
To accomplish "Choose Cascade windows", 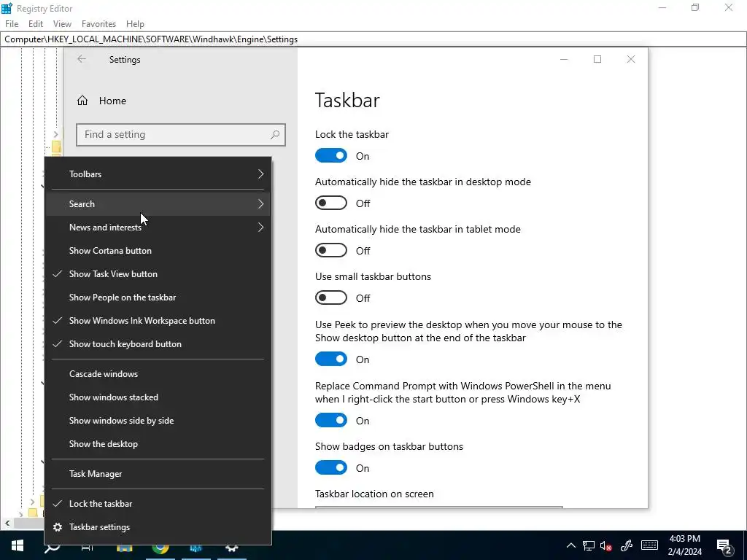I will coord(158,374).
